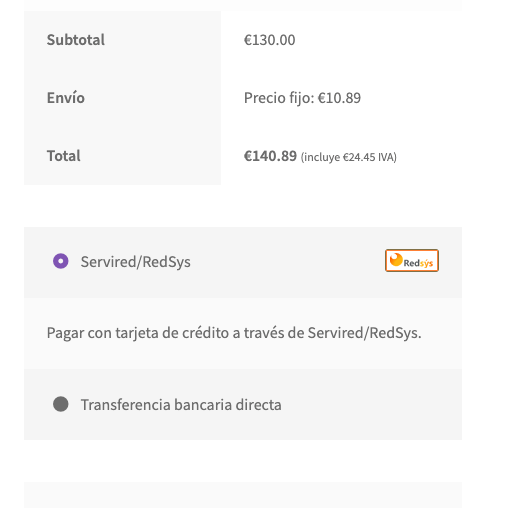The image size is (532, 508).
Task: Click the Servired/RedSys payment row background
Action: [x=243, y=262]
